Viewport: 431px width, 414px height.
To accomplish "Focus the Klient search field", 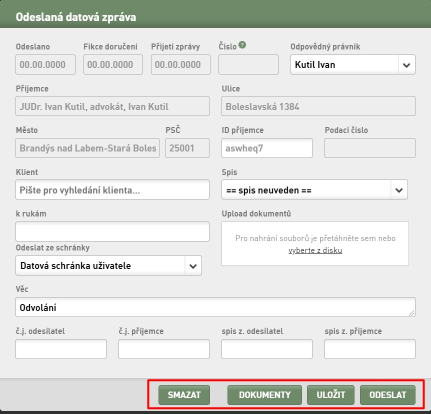I will pyautogui.click(x=112, y=190).
